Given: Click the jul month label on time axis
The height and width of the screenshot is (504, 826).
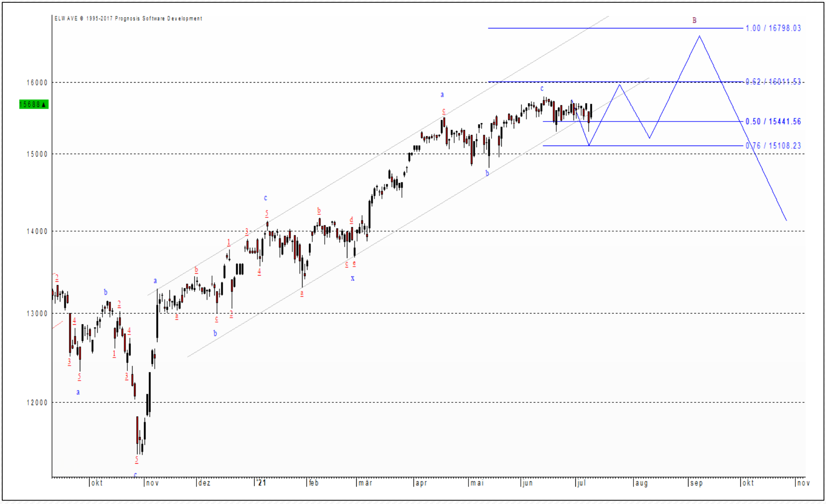Looking at the screenshot, I should point(582,483).
